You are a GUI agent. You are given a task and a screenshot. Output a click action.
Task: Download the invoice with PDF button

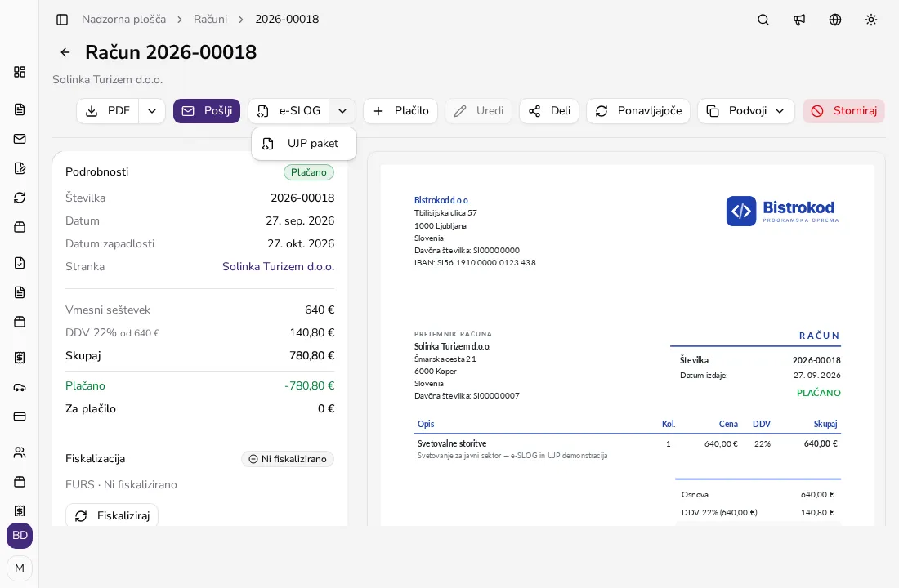click(108, 110)
